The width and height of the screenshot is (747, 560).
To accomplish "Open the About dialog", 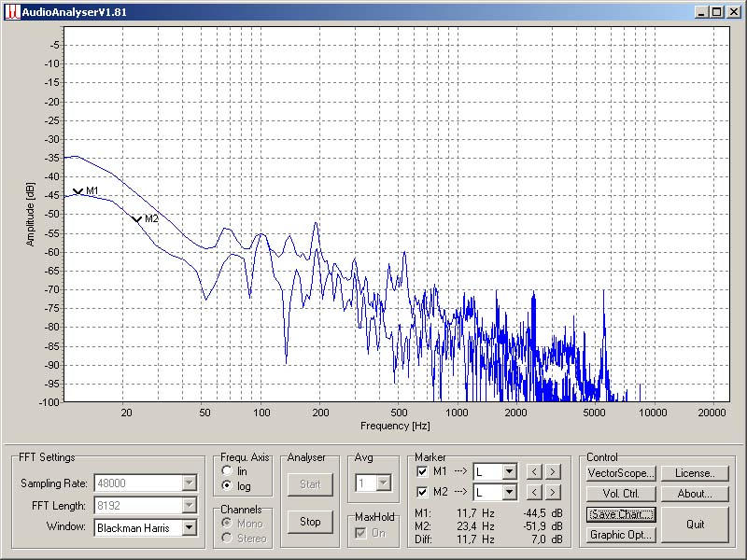I will pyautogui.click(x=695, y=494).
